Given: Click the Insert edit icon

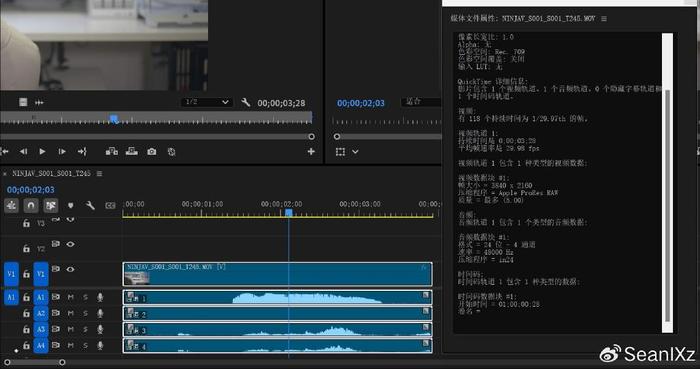Looking at the screenshot, I should (112, 152).
